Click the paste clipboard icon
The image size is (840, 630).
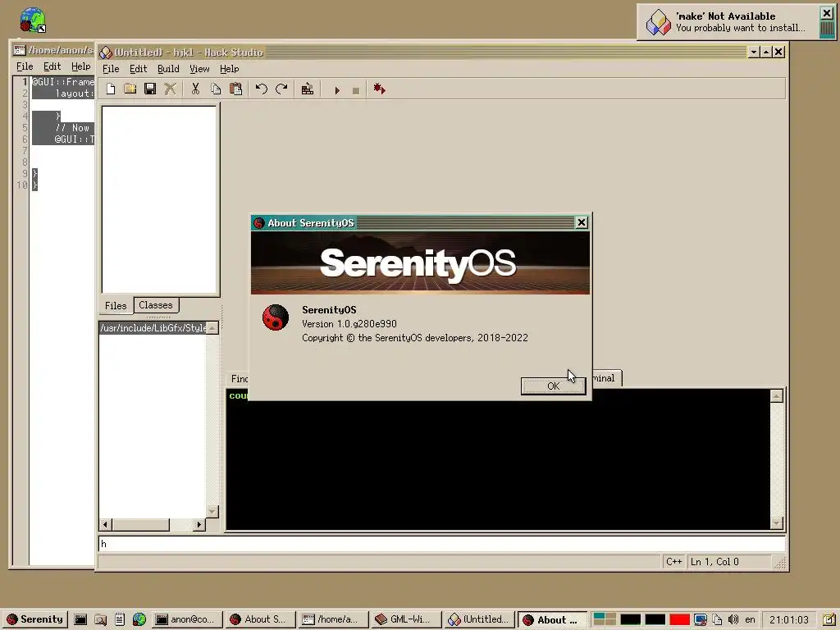pyautogui.click(x=235, y=89)
